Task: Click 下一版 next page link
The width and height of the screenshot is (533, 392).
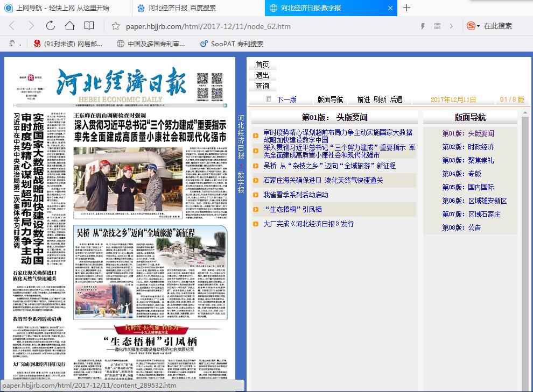Action: pos(286,99)
